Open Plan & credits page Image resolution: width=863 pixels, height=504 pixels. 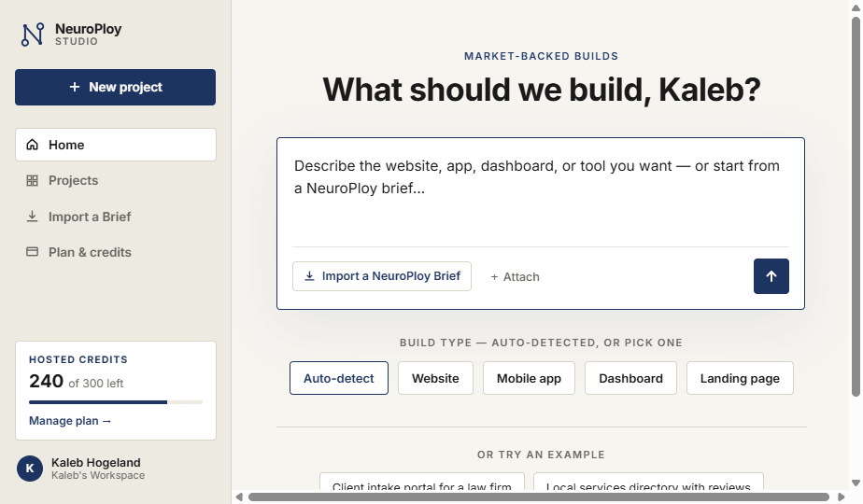coord(116,252)
